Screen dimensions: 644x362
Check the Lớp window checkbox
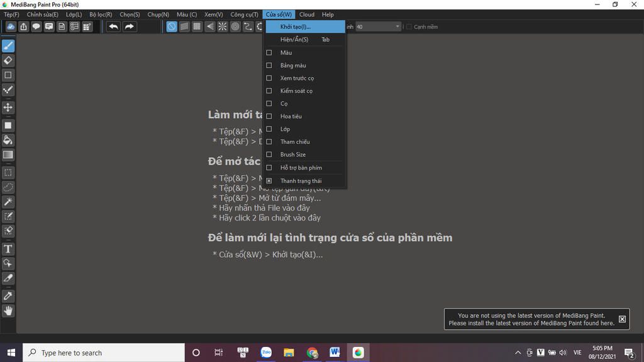269,129
